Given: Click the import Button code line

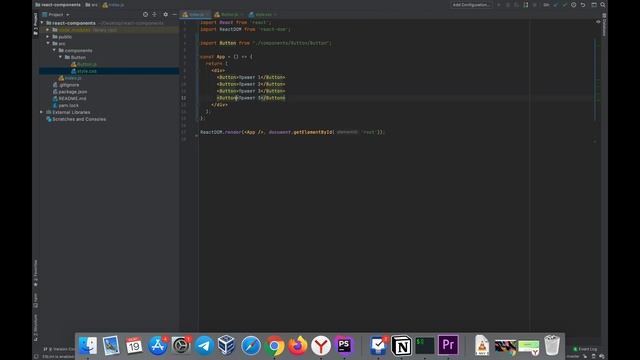Looking at the screenshot, I should coord(266,43).
